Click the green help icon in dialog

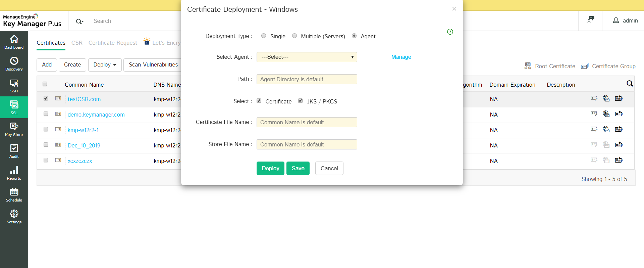[x=450, y=32]
